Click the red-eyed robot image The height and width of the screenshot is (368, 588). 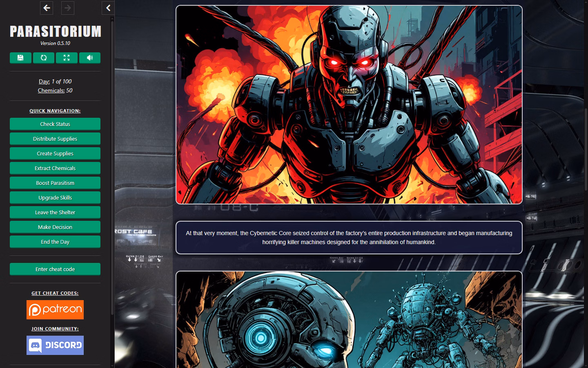click(x=349, y=104)
